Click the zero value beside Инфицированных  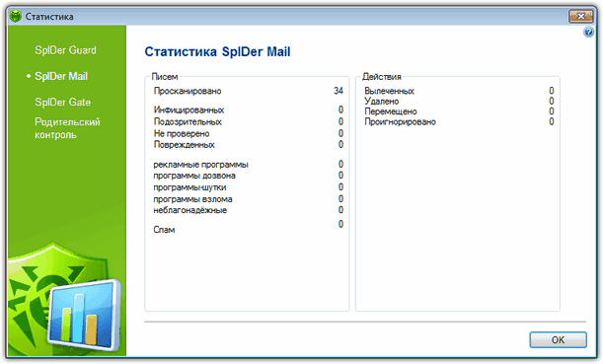[x=340, y=109]
